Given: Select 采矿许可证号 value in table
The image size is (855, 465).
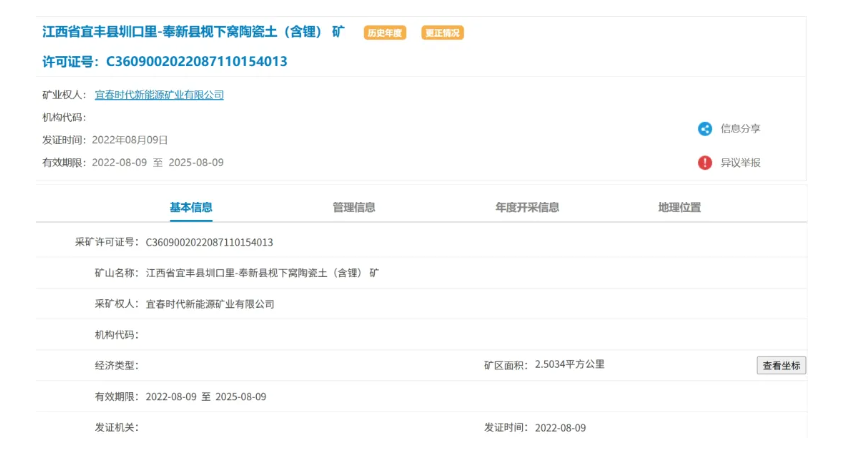Looking at the screenshot, I should 209,243.
